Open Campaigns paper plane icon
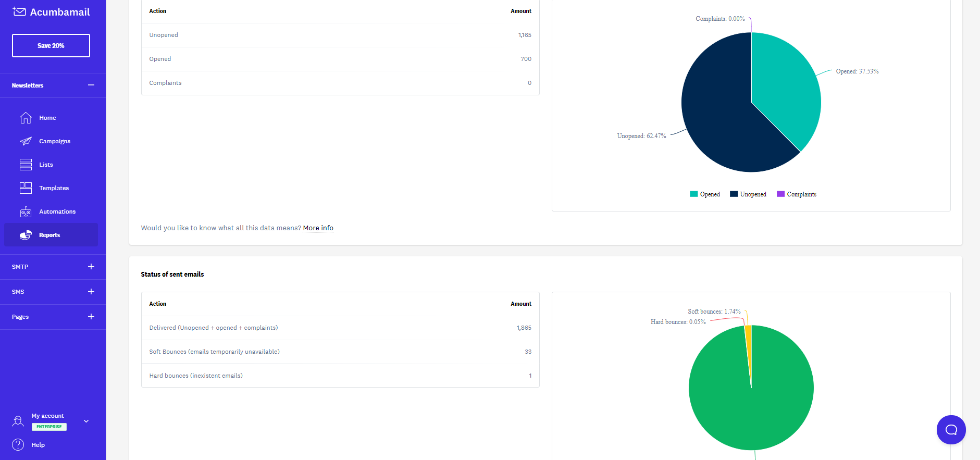This screenshot has width=980, height=460. (26, 141)
